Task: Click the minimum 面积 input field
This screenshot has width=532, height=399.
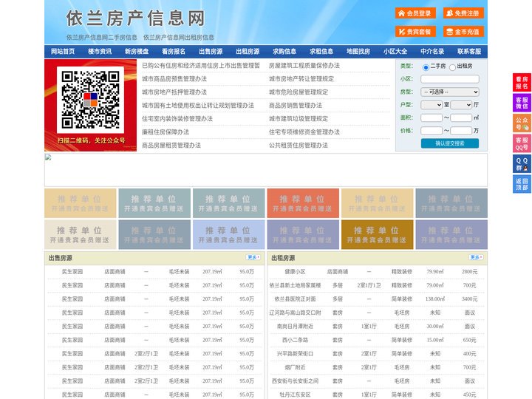Action: click(x=432, y=117)
